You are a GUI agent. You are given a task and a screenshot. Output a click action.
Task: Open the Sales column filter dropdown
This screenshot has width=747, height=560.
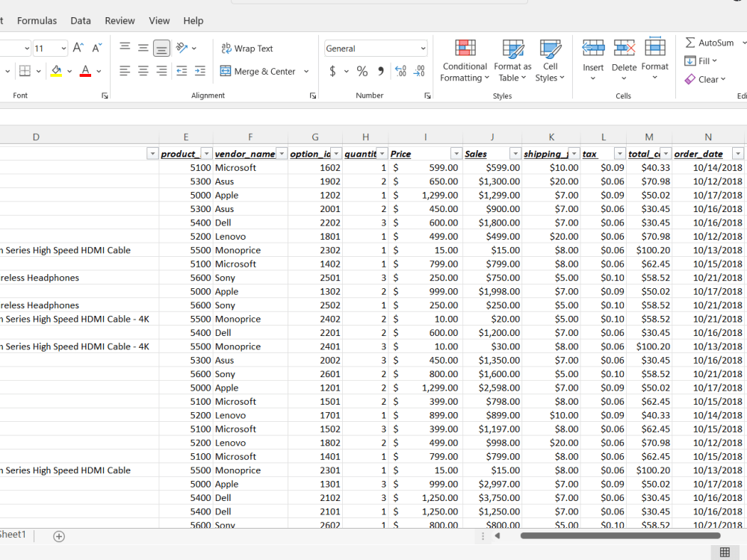515,154
